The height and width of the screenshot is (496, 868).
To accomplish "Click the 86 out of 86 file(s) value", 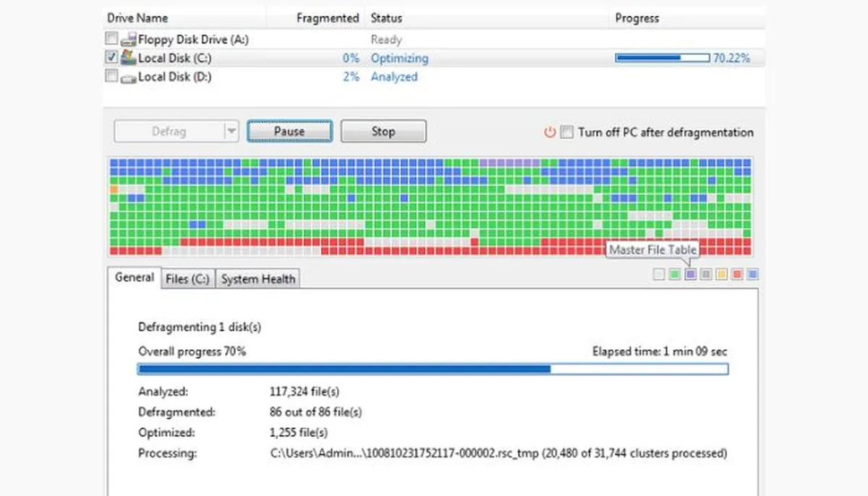I will [x=315, y=412].
